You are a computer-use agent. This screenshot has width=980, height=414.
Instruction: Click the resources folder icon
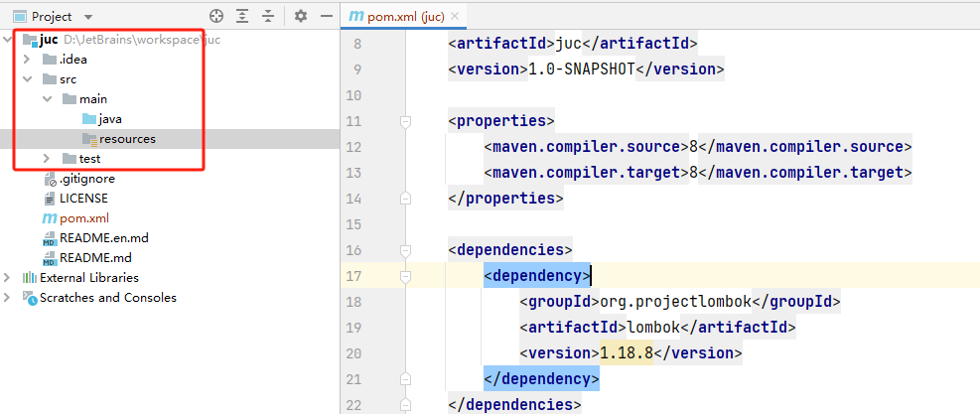coord(89,139)
